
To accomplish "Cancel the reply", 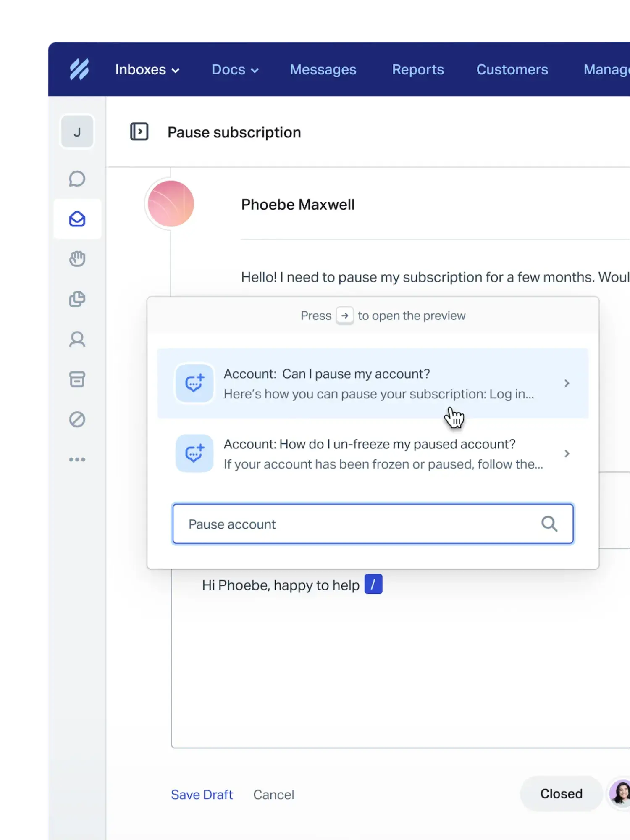I will (273, 794).
